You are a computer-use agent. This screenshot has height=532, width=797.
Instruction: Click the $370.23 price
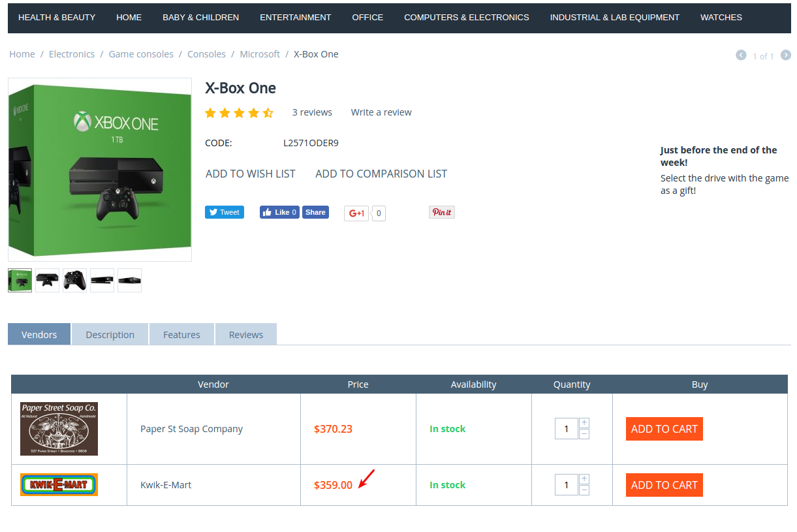pos(333,429)
